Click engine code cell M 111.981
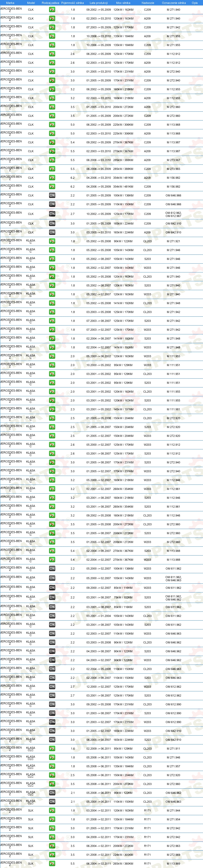203x868 pixels. (173, 409)
